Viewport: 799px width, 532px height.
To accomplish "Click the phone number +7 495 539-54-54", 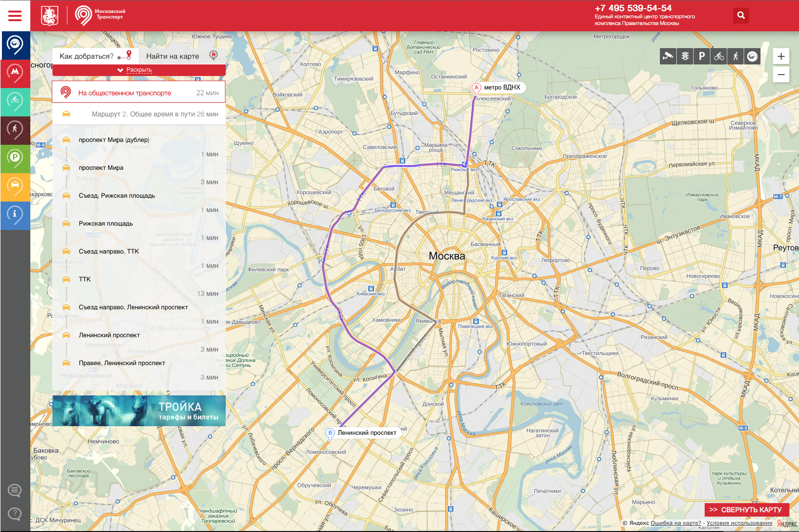I will pyautogui.click(x=633, y=8).
